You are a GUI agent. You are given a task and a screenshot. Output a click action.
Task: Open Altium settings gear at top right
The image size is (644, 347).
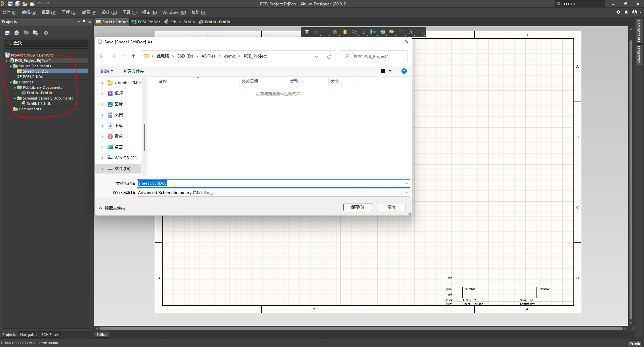point(618,12)
